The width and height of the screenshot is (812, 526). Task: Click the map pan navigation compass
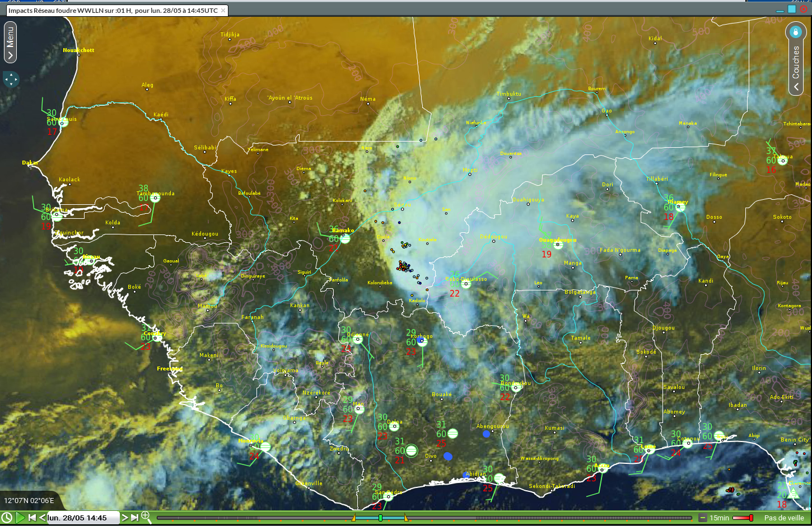pos(11,79)
